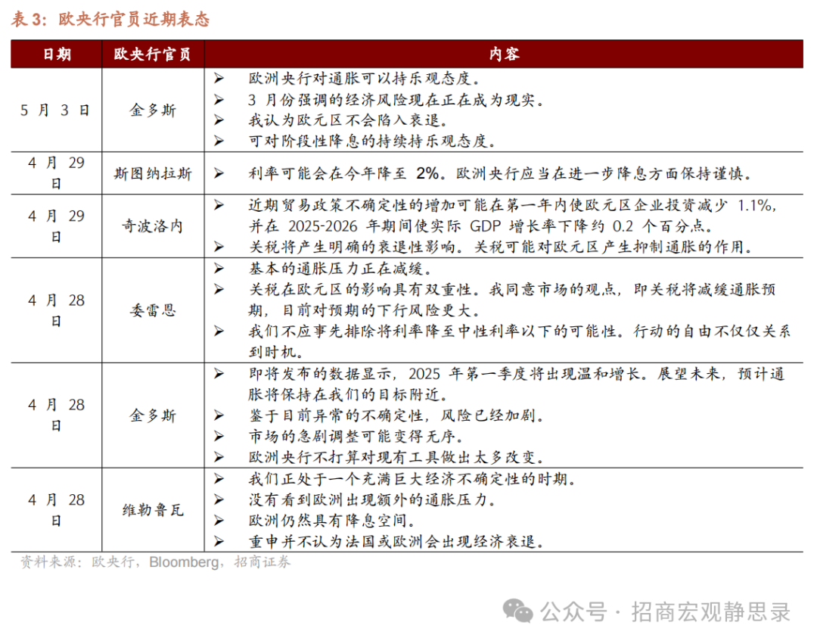The height and width of the screenshot is (644, 817).
Task: Click the line 市场的急剧调整可能变得无序
Action: [x=356, y=437]
